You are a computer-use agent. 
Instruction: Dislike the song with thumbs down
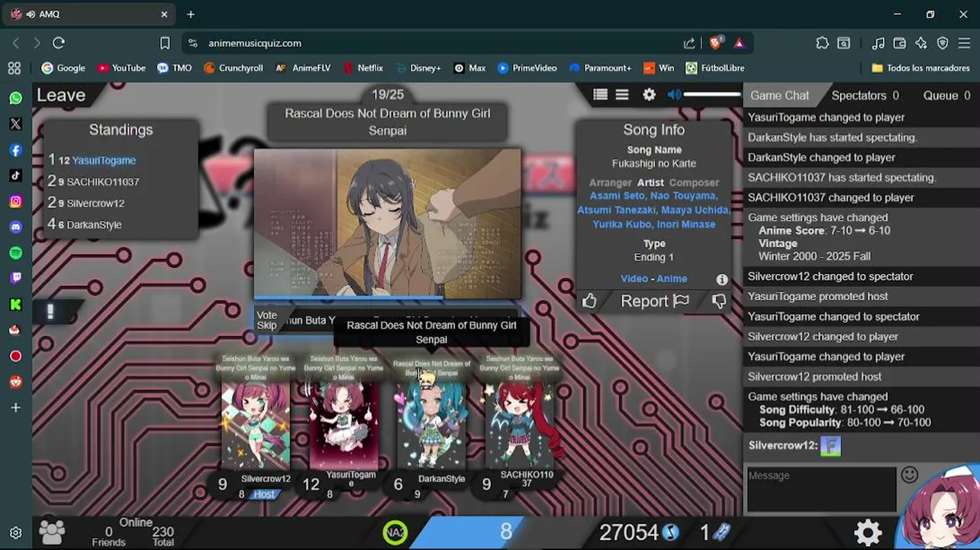[x=719, y=301]
